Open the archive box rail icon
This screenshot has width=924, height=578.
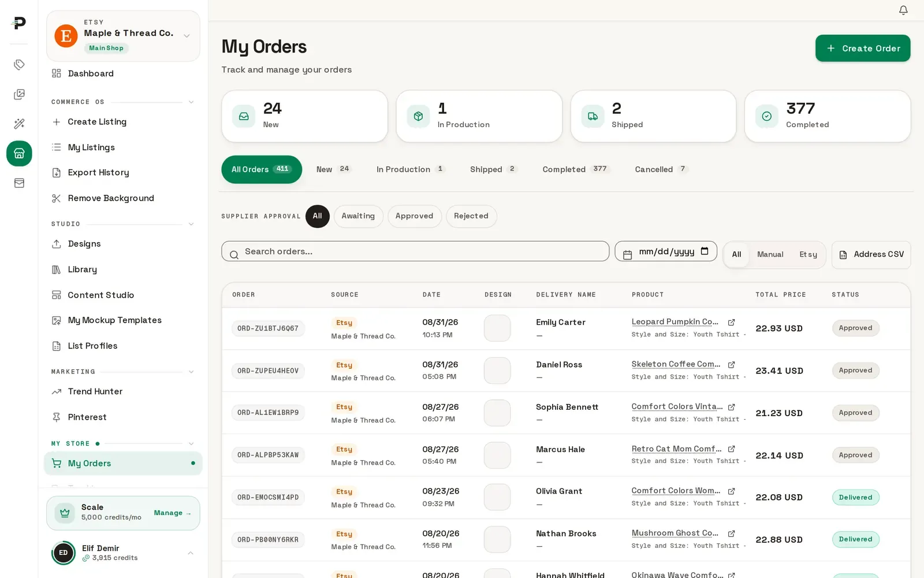(x=19, y=183)
